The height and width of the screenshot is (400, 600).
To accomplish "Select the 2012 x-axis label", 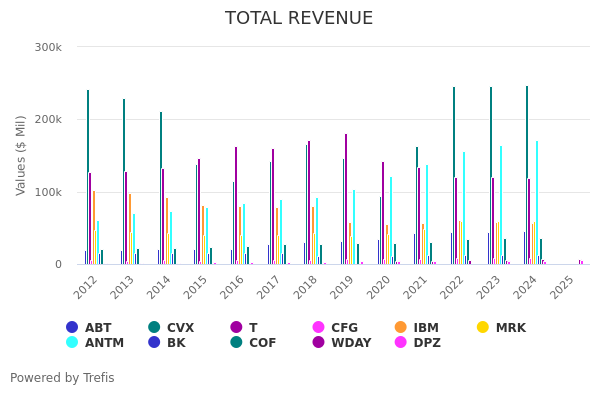I will (x=88, y=286).
